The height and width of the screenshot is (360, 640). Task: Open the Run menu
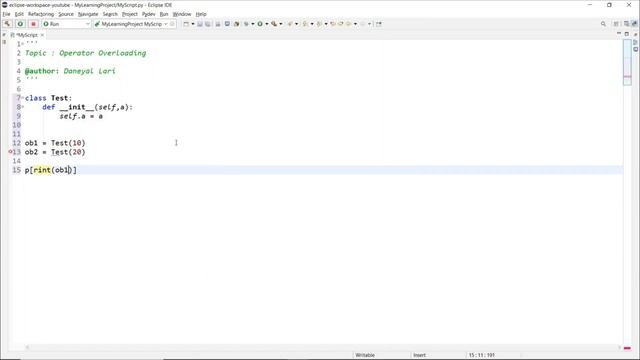(x=164, y=14)
